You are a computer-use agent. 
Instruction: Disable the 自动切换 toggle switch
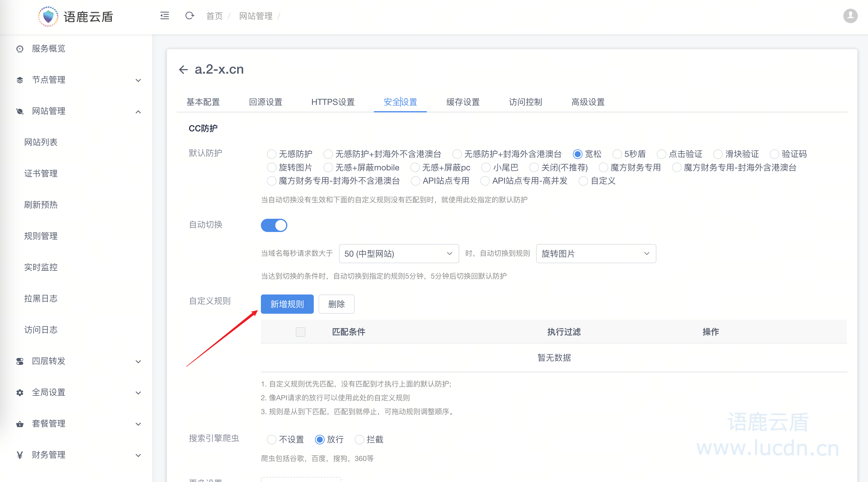[x=274, y=225]
